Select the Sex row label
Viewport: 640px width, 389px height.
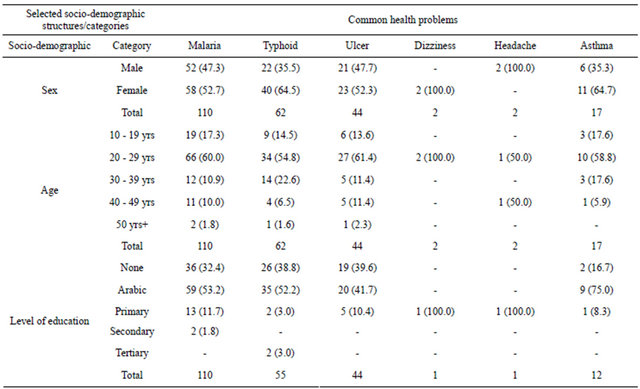[x=49, y=90]
